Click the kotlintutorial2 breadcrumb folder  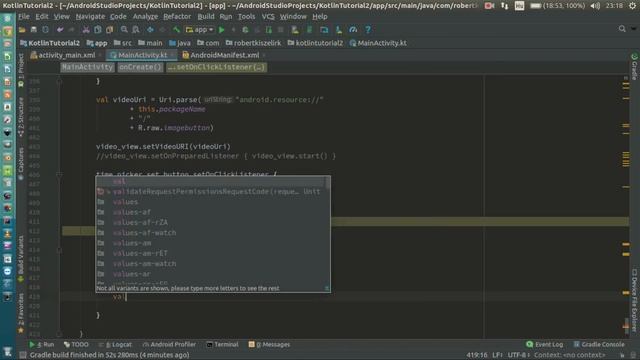click(x=316, y=43)
